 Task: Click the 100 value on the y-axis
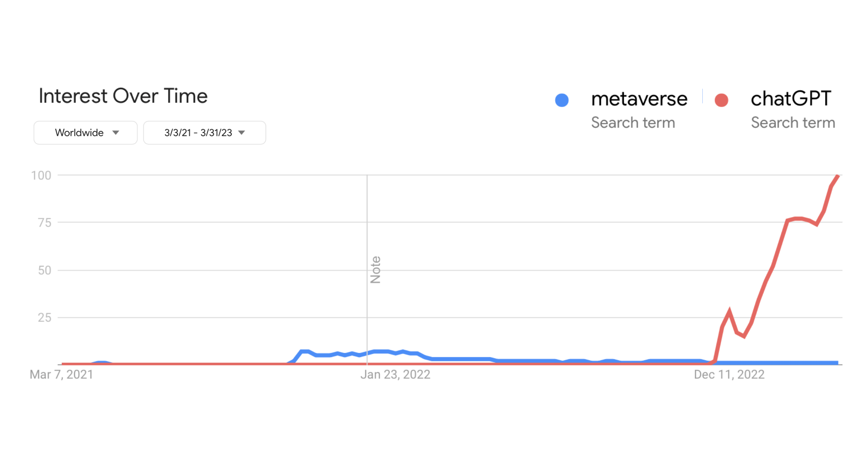tap(41, 175)
